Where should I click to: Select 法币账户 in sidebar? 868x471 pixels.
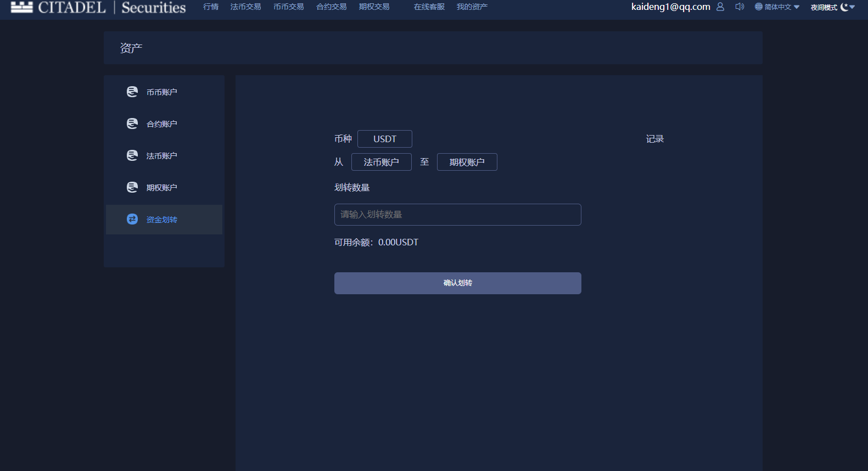tap(164, 156)
